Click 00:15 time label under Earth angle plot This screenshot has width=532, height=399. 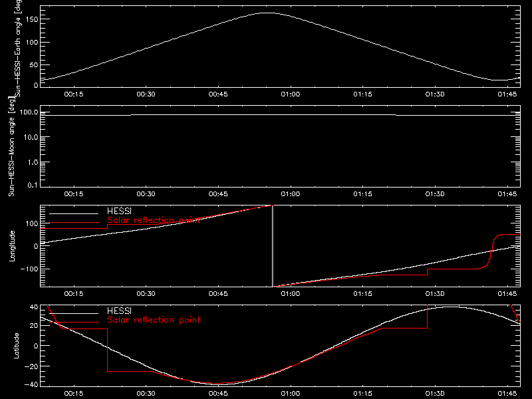click(x=74, y=94)
